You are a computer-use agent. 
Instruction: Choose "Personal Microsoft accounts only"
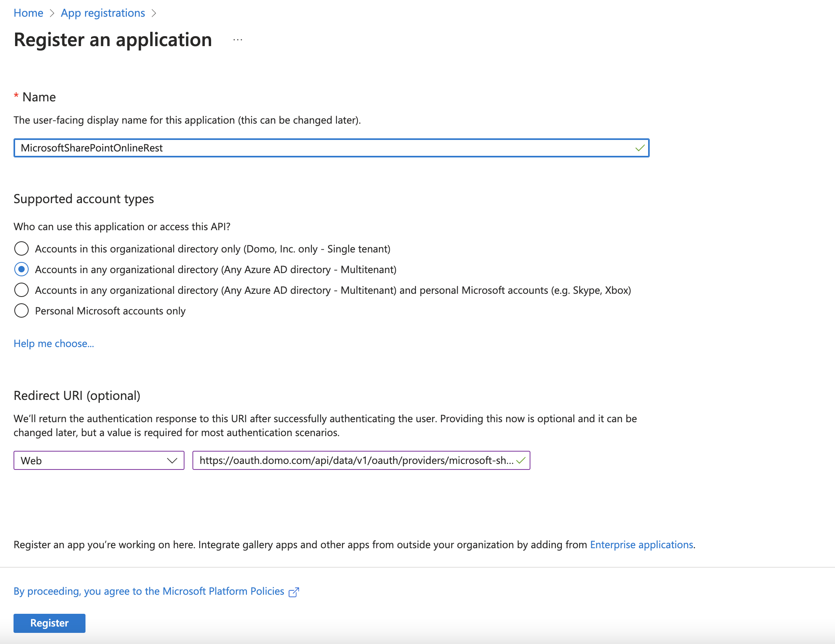[22, 310]
